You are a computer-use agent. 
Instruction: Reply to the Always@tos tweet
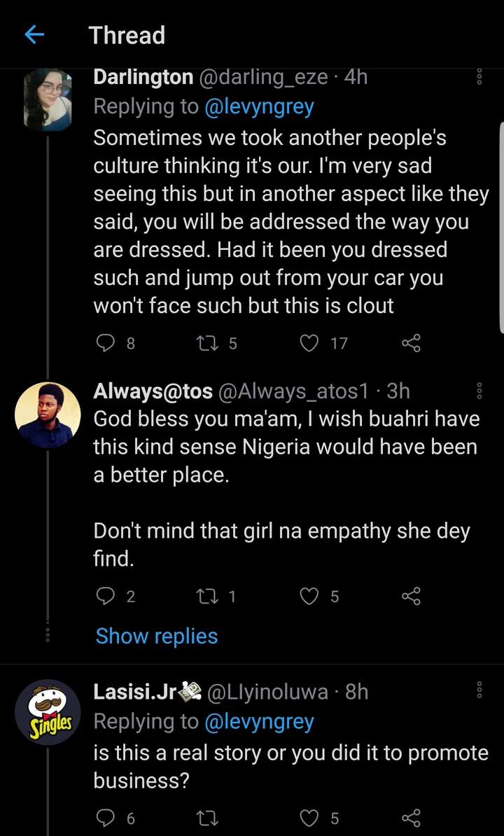point(104,597)
